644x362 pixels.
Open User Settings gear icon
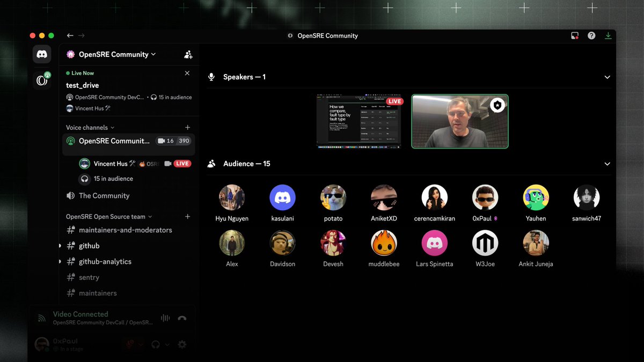point(182,344)
